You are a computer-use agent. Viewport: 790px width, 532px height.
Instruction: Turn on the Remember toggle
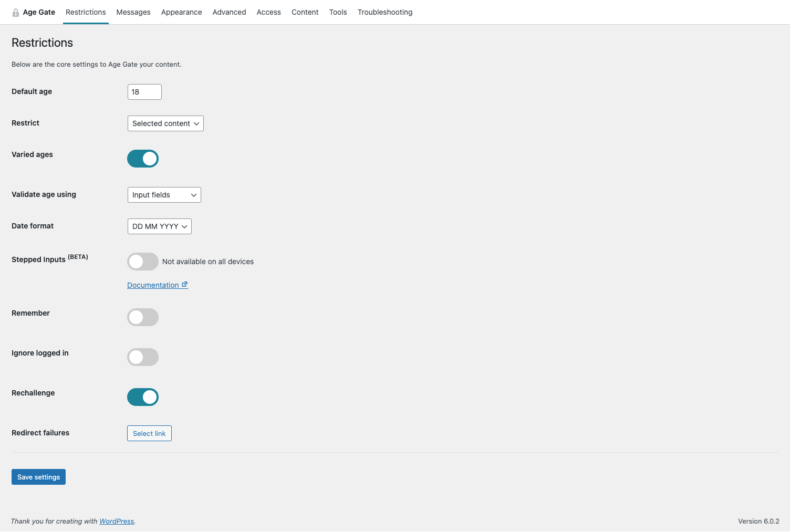click(x=143, y=317)
